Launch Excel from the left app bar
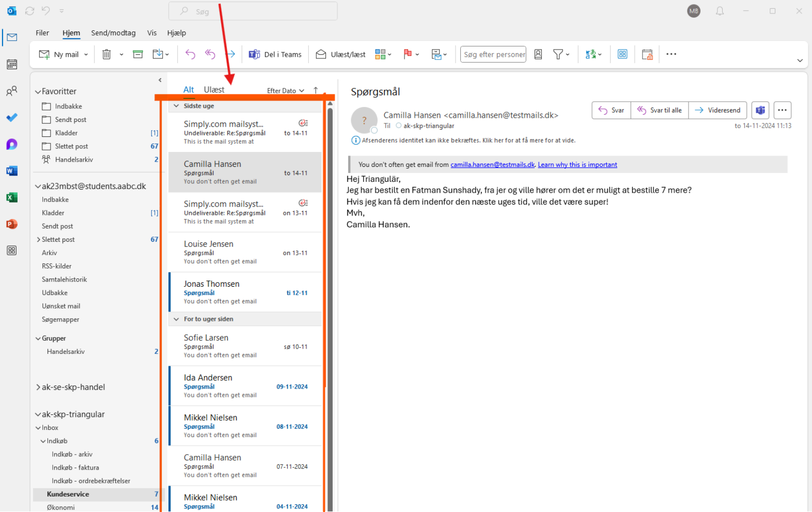The height and width of the screenshot is (512, 812). click(12, 197)
